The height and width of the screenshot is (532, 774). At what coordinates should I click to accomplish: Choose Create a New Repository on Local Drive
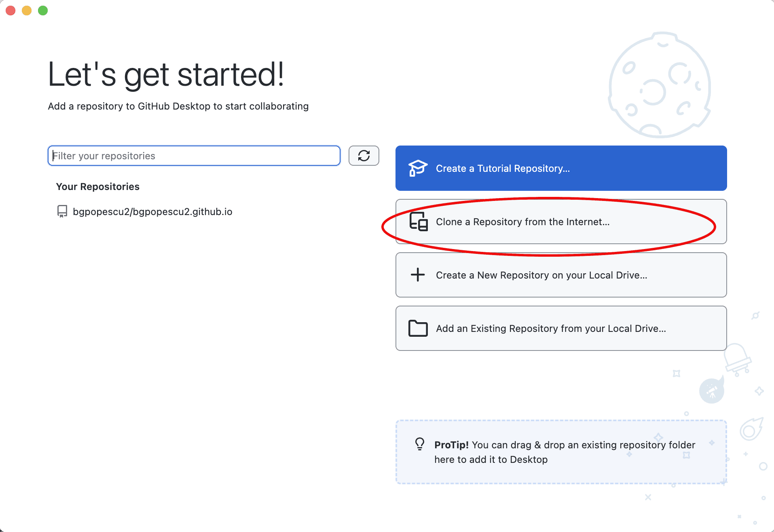pos(541,275)
